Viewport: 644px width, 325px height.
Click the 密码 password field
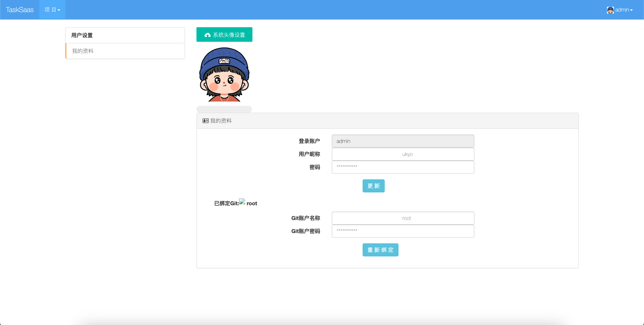tap(403, 167)
